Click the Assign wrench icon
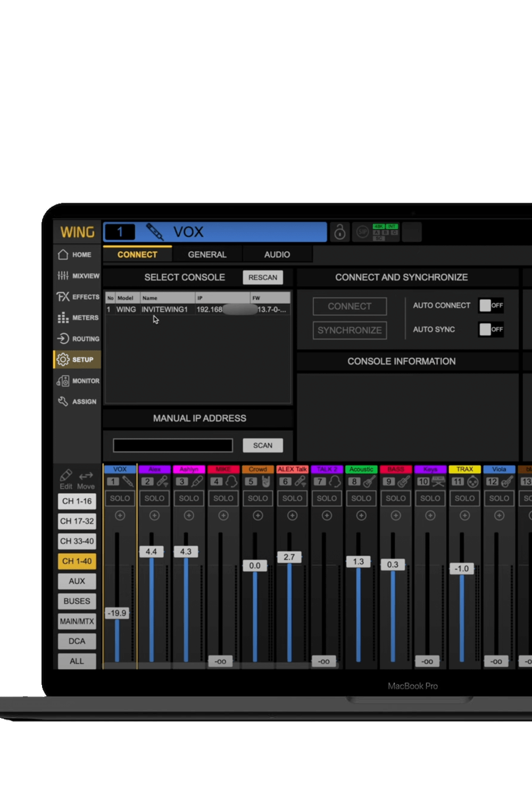This screenshot has width=532, height=809. pyautogui.click(x=63, y=401)
